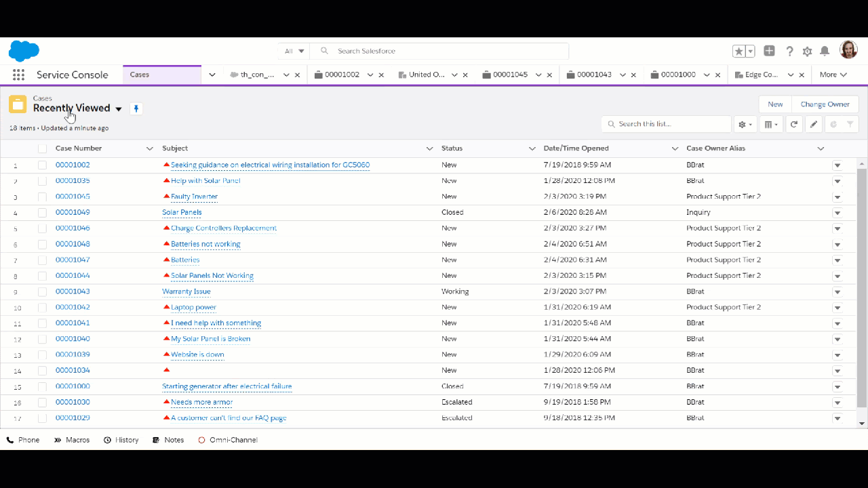Open the row actions dropdown for case 00001002
868x488 pixels.
pyautogui.click(x=837, y=165)
